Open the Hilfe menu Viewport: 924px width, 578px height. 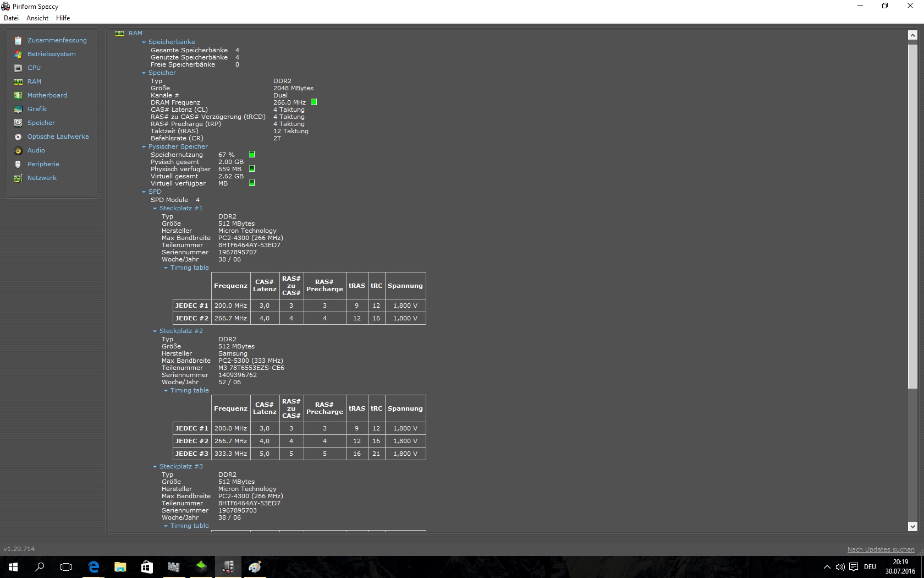pos(63,18)
